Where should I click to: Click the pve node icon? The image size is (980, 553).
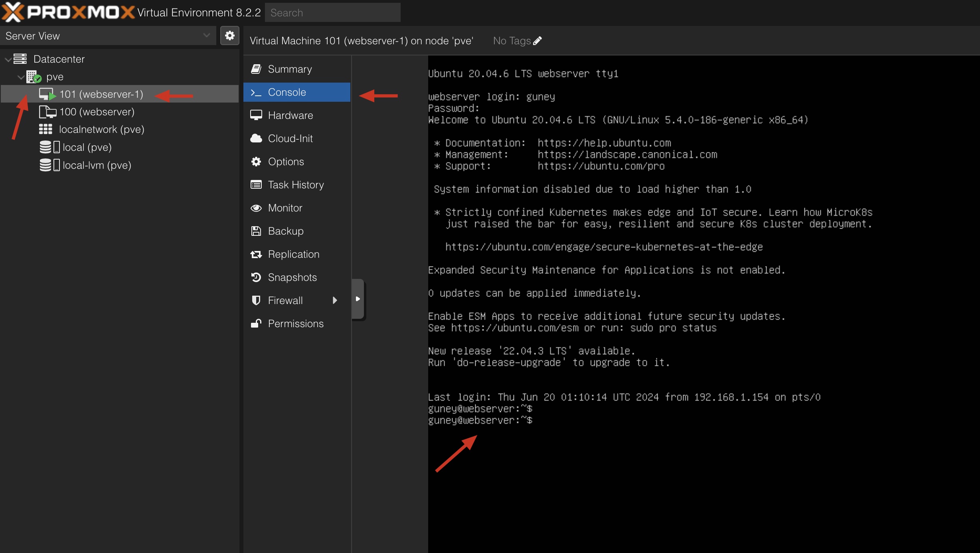34,77
